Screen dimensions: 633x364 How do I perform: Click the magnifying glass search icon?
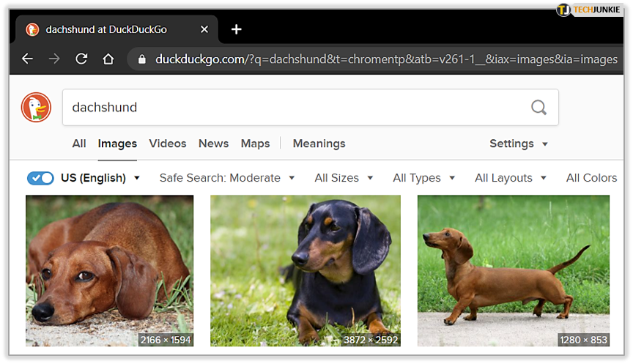[538, 108]
